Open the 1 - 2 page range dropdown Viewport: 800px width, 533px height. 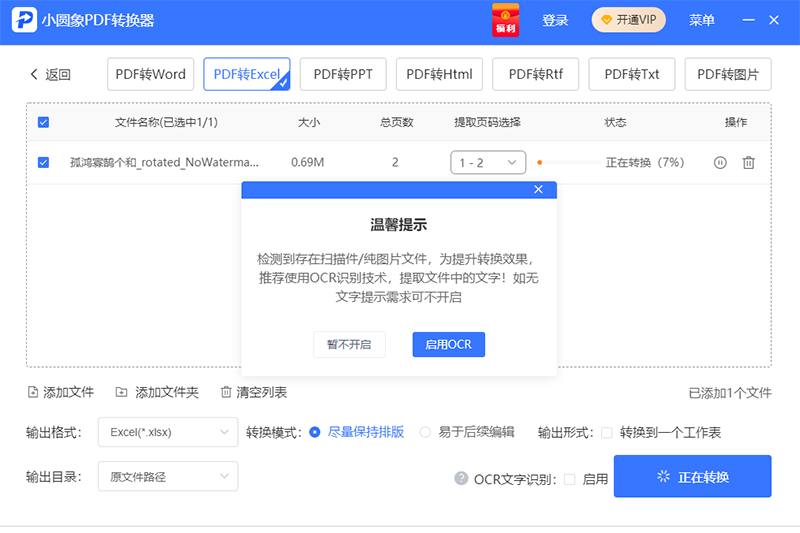(x=488, y=162)
